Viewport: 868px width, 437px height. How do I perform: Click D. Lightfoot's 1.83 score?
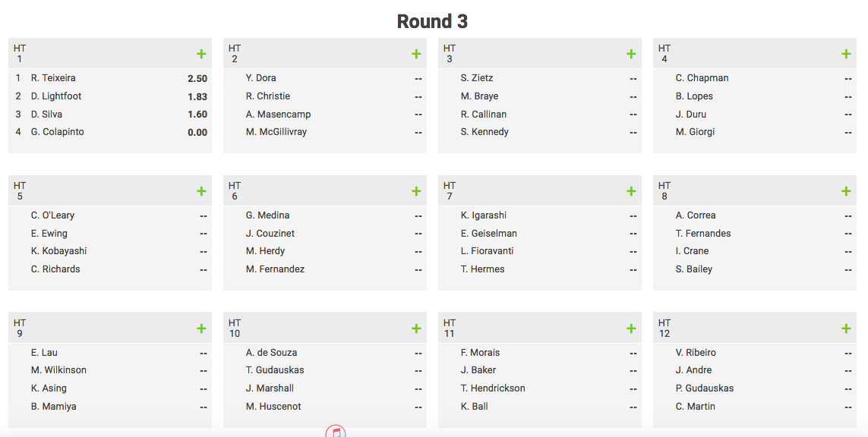click(x=197, y=96)
